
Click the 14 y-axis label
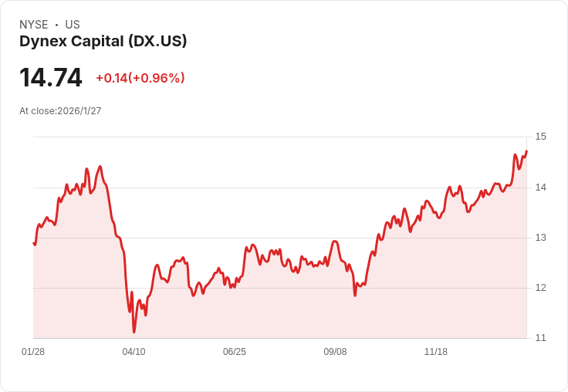[540, 188]
